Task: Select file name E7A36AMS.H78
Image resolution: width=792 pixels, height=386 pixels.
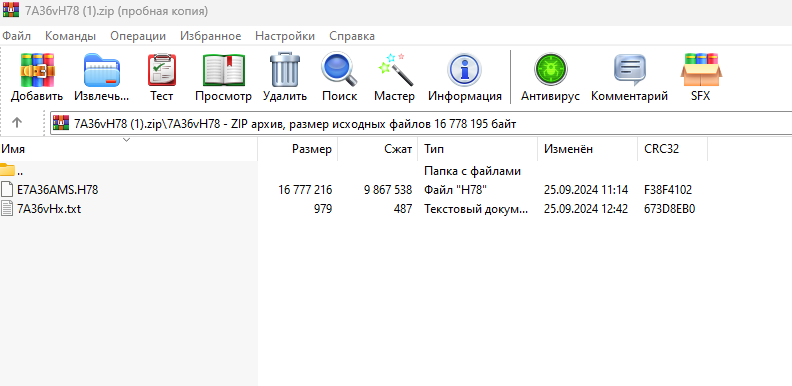Action: pyautogui.click(x=58, y=190)
